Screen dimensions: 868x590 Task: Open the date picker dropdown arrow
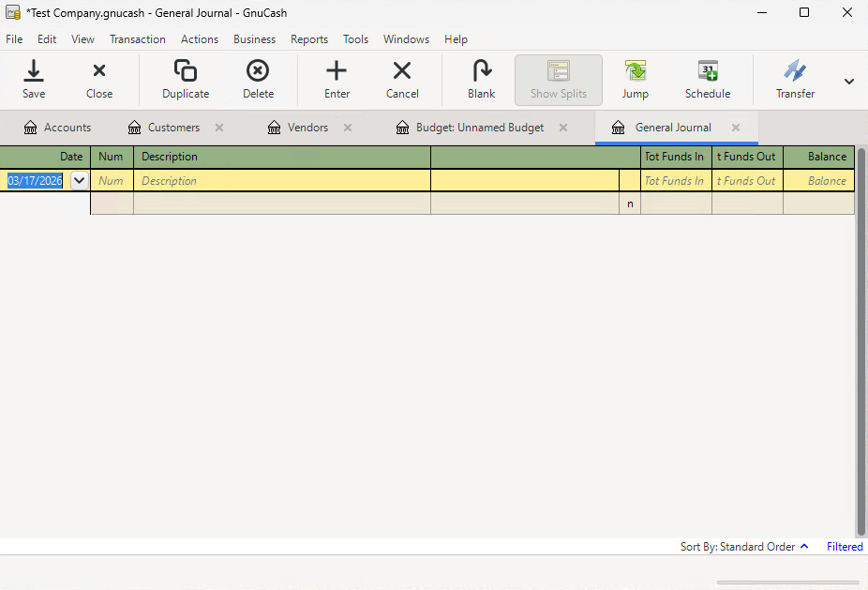click(x=79, y=181)
